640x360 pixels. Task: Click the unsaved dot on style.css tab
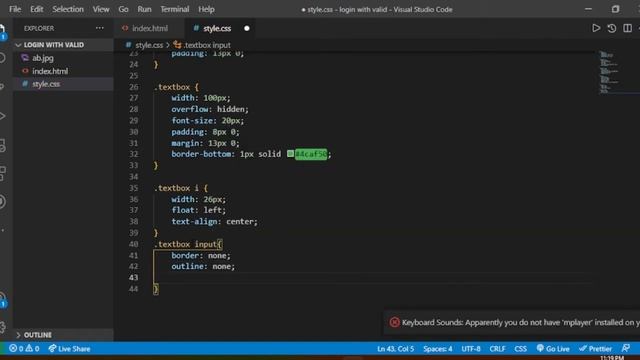click(247, 28)
